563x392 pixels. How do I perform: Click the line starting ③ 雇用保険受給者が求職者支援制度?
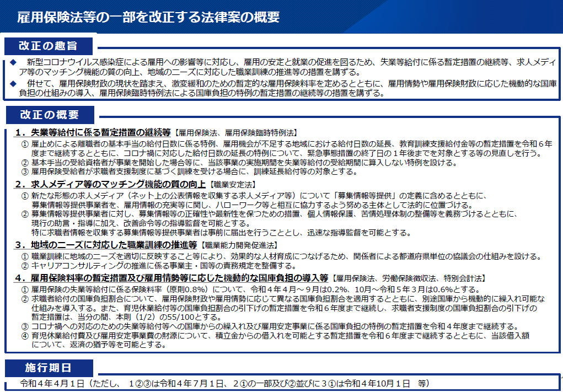190,171
